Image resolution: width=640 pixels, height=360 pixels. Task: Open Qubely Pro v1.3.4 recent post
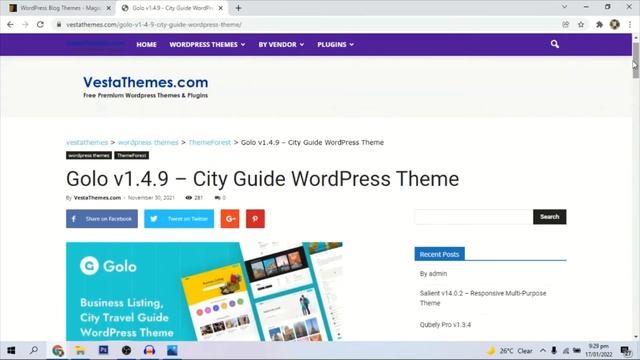pos(445,325)
